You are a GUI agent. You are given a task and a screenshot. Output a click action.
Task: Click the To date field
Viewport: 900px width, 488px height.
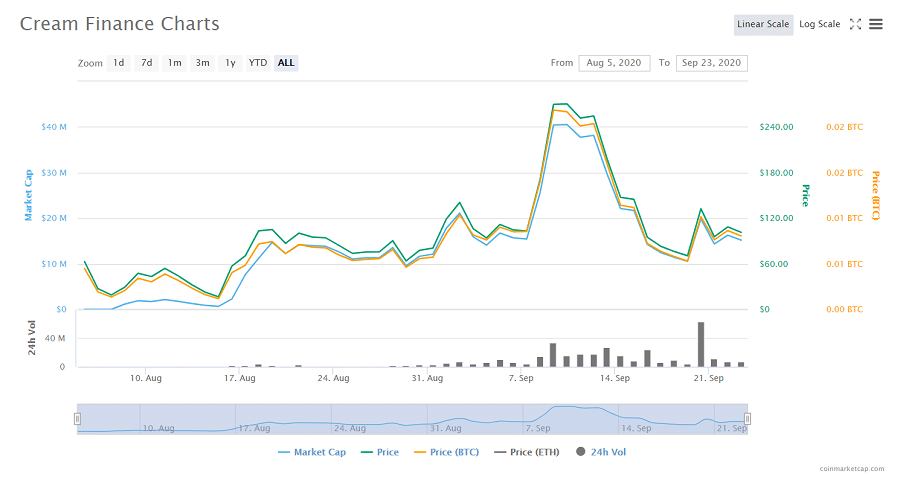pyautogui.click(x=711, y=63)
